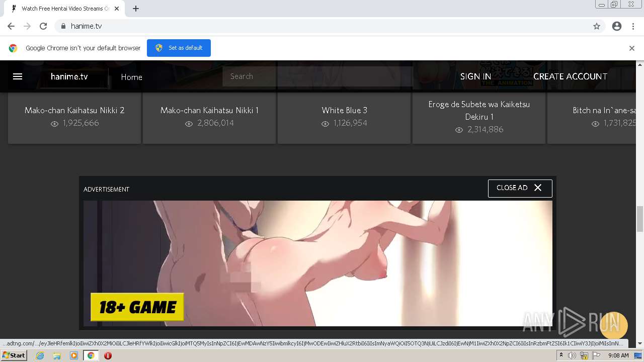
Task: Click SIGN IN in the header
Action: [x=475, y=76]
